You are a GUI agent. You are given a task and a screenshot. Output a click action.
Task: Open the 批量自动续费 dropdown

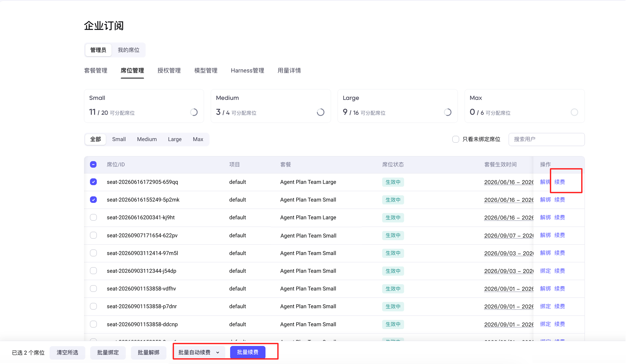(199, 352)
